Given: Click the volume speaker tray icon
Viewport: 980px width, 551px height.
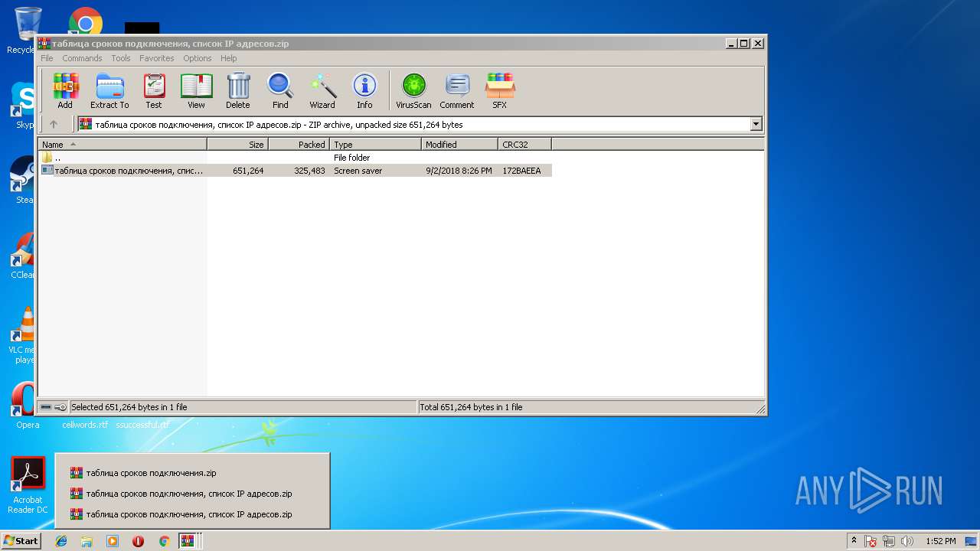Looking at the screenshot, I should pyautogui.click(x=908, y=541).
